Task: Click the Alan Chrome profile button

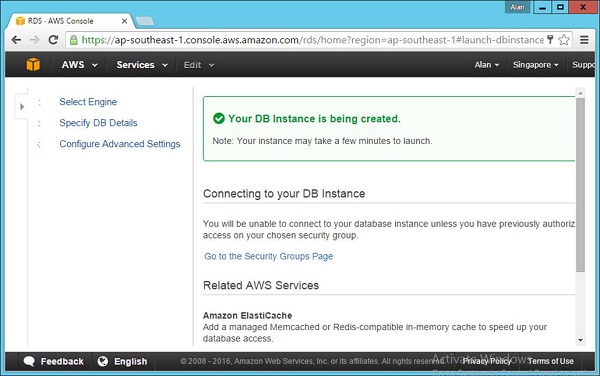Action: 517,7
